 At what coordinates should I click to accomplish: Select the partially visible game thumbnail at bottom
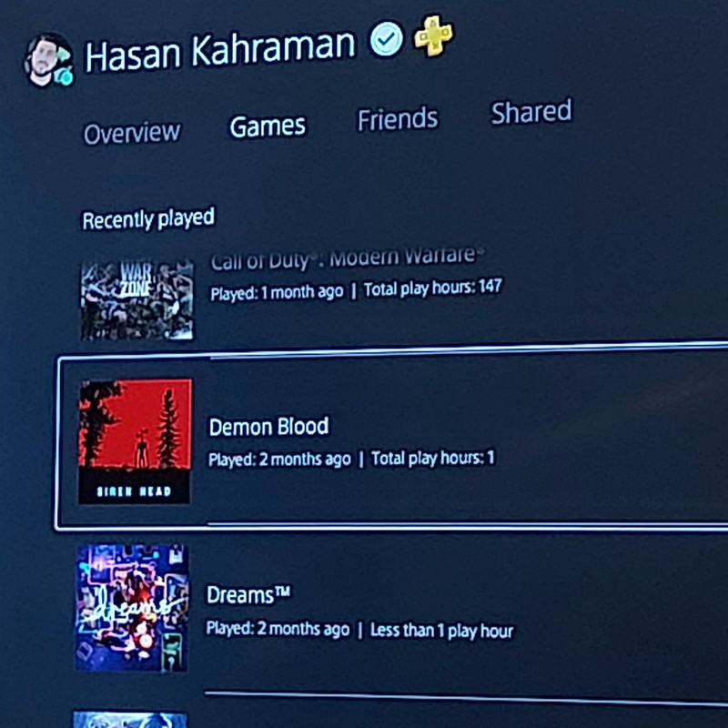coord(130,720)
